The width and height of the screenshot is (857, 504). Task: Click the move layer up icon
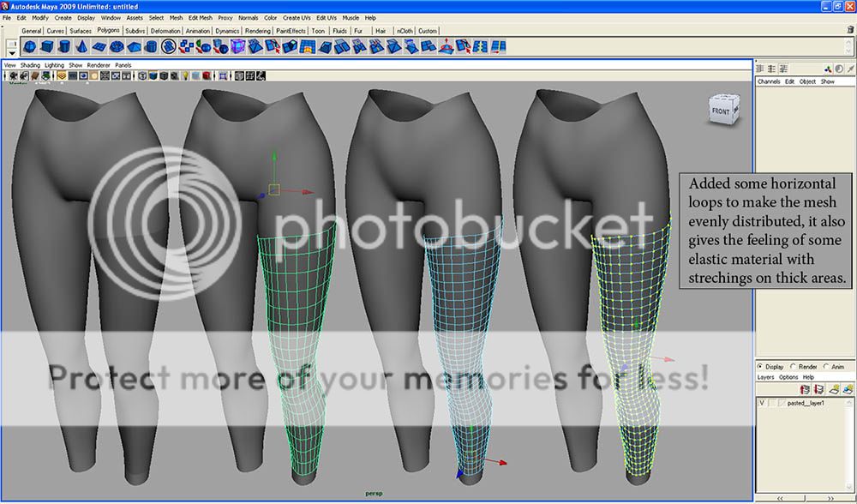[805, 389]
